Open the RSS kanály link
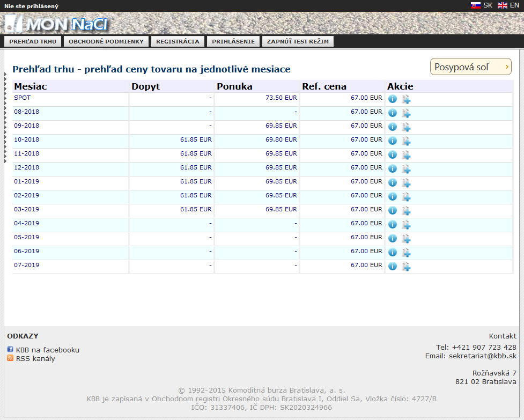The height and width of the screenshot is (420, 524). [x=35, y=359]
